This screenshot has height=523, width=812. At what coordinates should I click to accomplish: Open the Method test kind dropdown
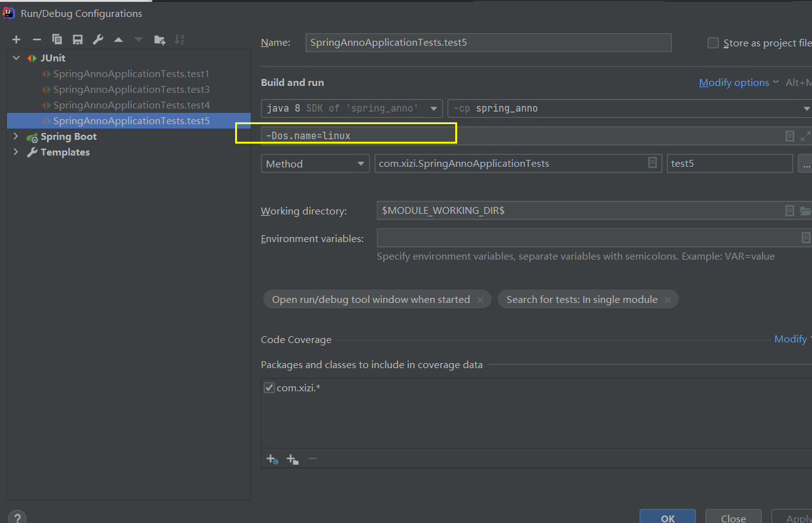(315, 164)
